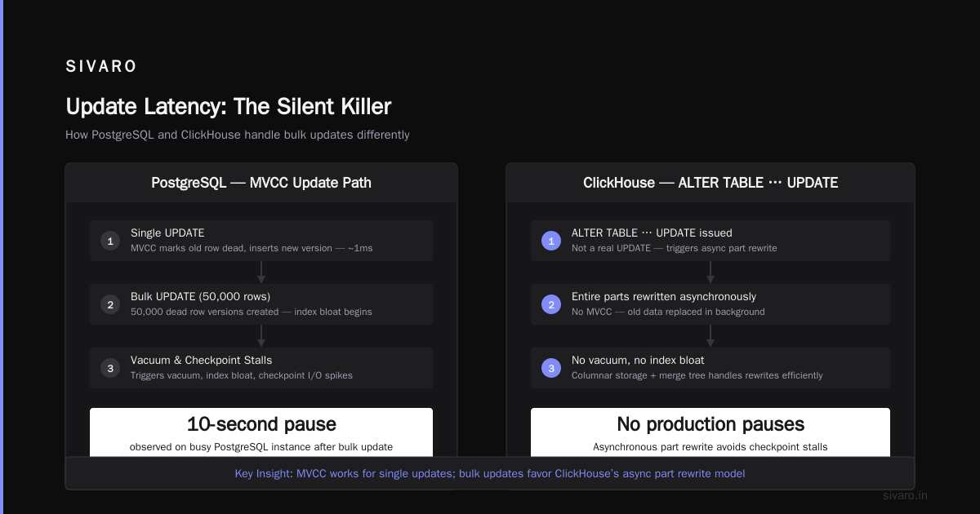Select the "ALTER TABLE ⋯ UPDATE issued" step title
This screenshot has height=514, width=980.
click(x=652, y=233)
